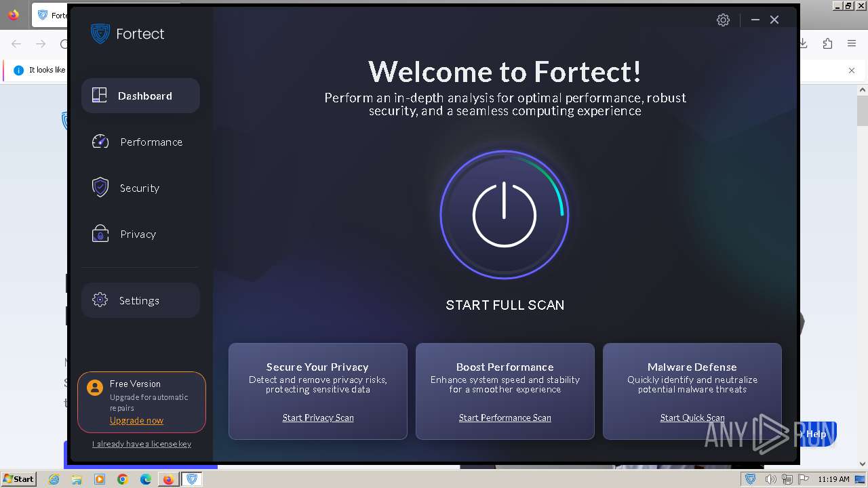Image resolution: width=868 pixels, height=488 pixels.
Task: Open Microsoft Edge from taskbar
Action: 146,479
